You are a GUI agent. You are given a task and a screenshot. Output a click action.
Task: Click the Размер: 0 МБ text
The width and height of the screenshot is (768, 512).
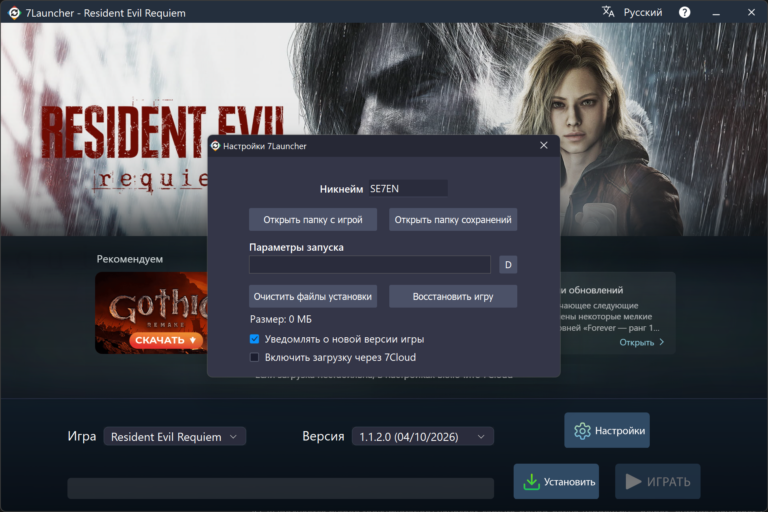tap(281, 319)
